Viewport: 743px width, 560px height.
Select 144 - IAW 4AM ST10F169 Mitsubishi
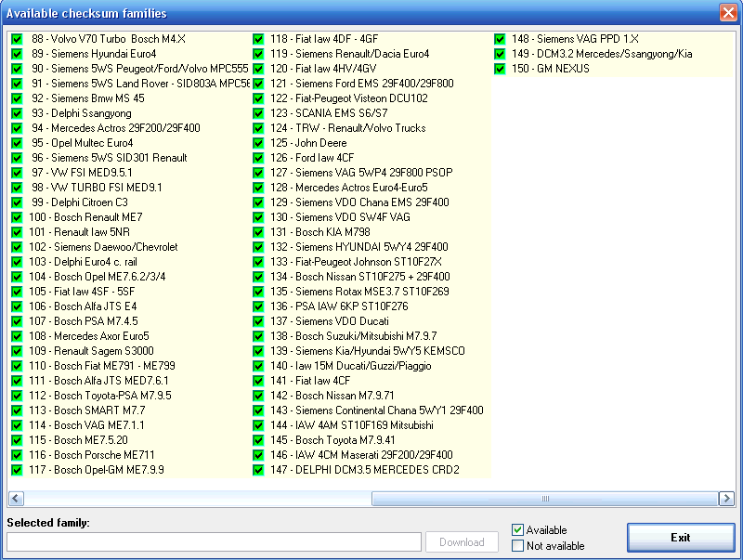pyautogui.click(x=352, y=425)
